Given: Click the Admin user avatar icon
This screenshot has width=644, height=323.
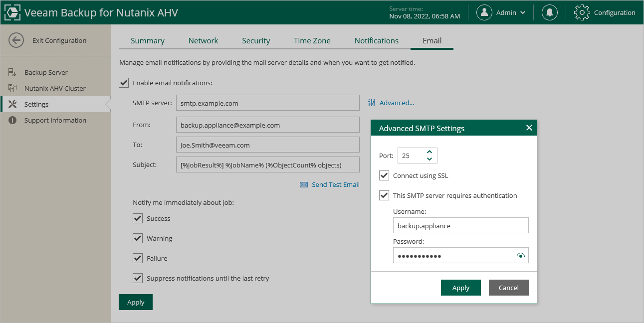Looking at the screenshot, I should pos(484,12).
